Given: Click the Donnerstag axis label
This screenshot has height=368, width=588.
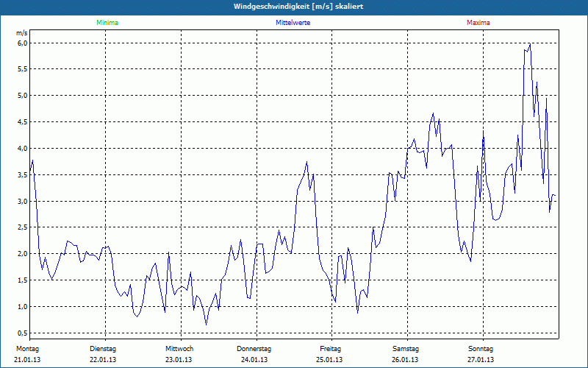Looking at the screenshot, I should [254, 349].
